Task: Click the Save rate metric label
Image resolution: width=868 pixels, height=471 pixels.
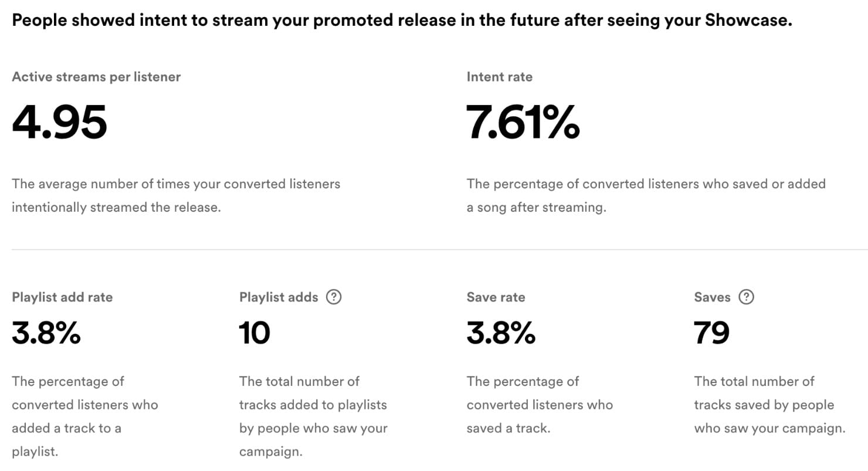Action: click(494, 297)
